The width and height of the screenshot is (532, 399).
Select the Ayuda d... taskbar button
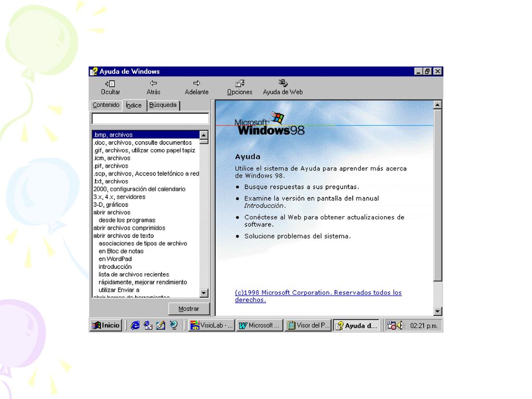[356, 325]
